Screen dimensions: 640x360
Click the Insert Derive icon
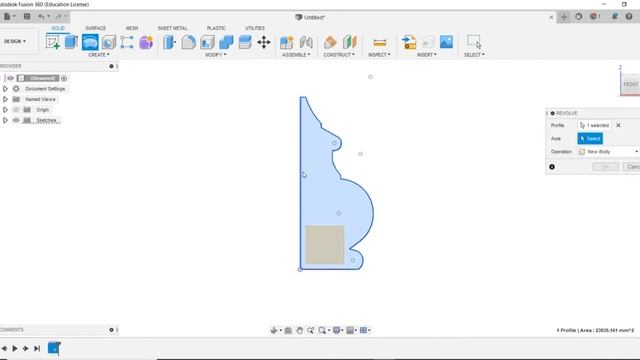[x=409, y=42]
